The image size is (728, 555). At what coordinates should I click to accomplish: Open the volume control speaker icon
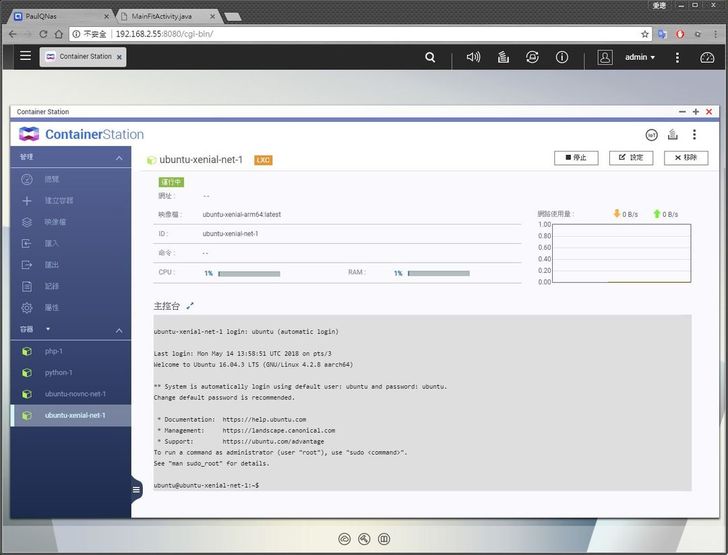(x=473, y=57)
